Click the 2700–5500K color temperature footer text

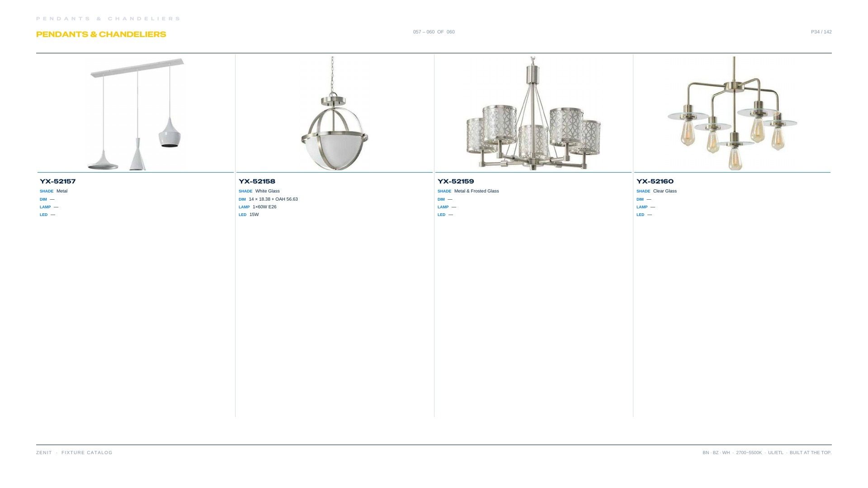[x=749, y=453]
